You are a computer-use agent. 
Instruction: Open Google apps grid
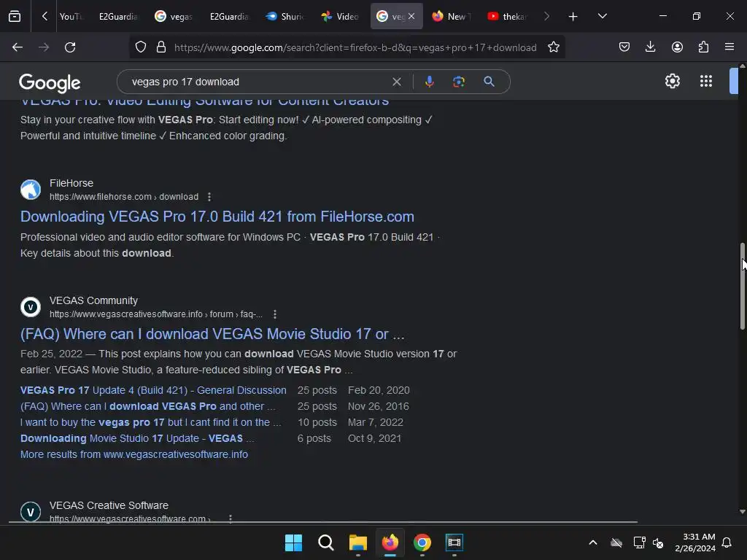(x=706, y=81)
